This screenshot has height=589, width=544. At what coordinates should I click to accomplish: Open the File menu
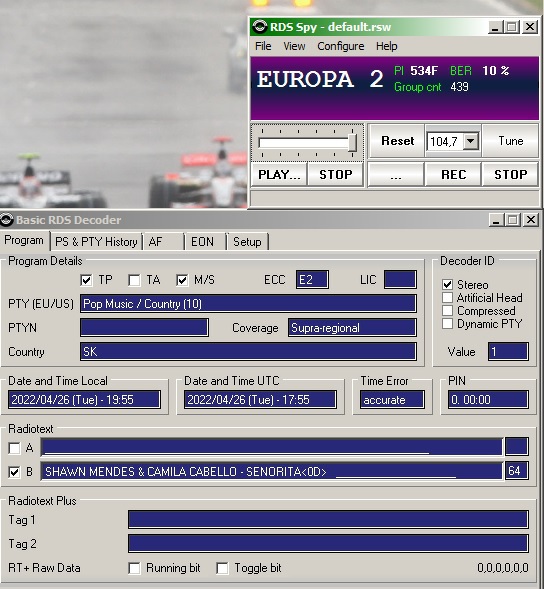point(263,46)
